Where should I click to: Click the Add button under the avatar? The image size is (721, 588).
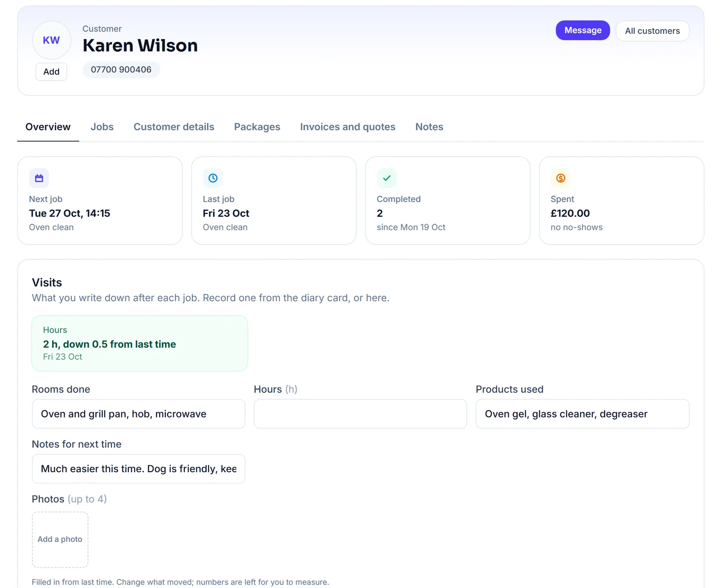pyautogui.click(x=51, y=72)
